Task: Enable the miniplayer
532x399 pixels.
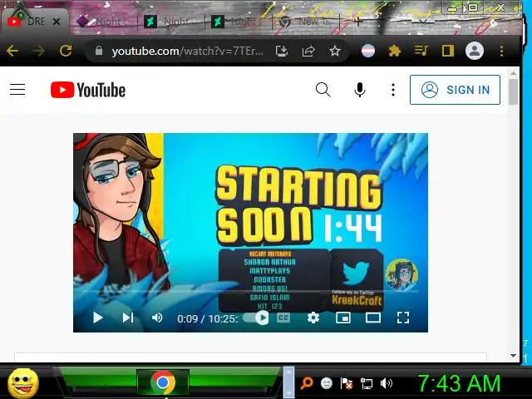Action: pos(343,318)
